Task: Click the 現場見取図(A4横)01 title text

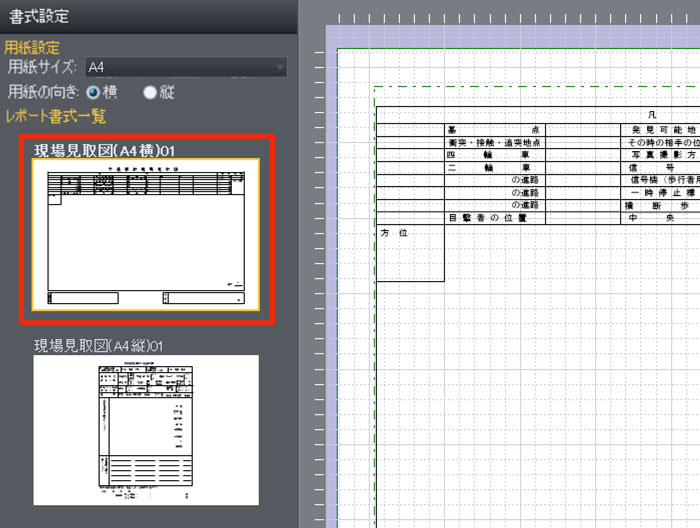Action: (105, 150)
